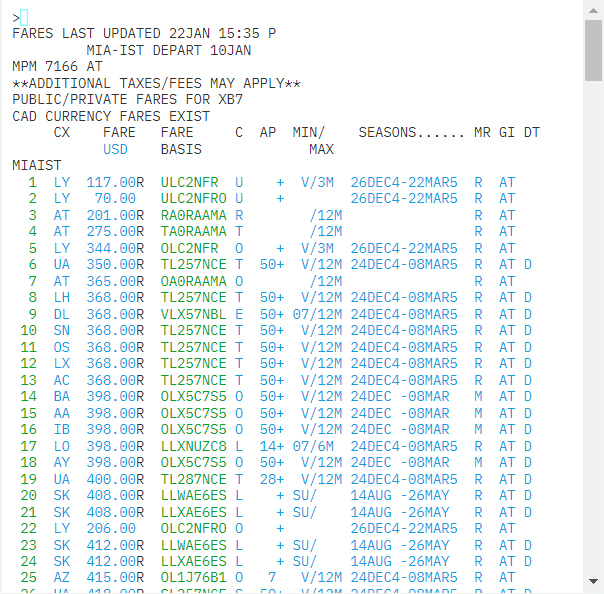This screenshot has width=604, height=594.
Task: Open fare basis ULC2NFRO on line 2
Action: click(193, 199)
